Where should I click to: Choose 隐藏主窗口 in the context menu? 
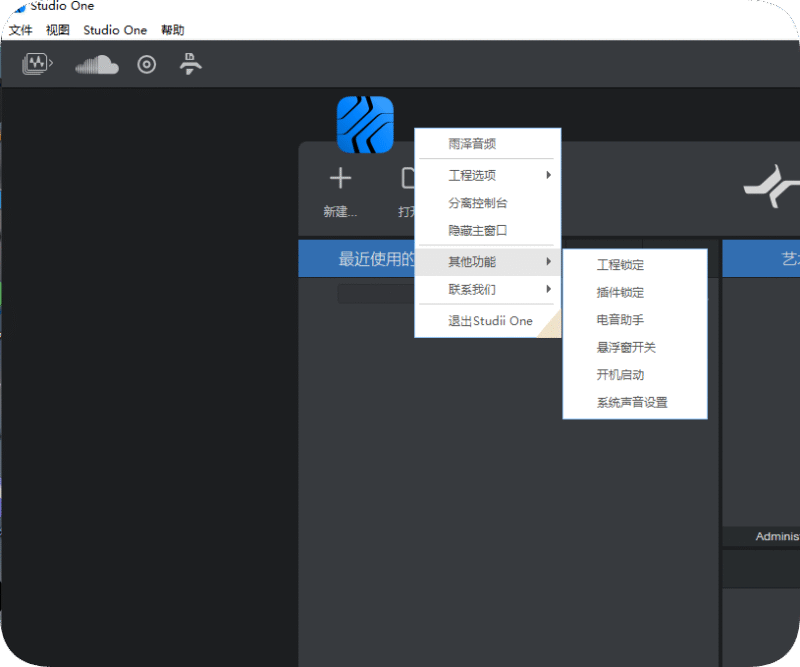478,231
